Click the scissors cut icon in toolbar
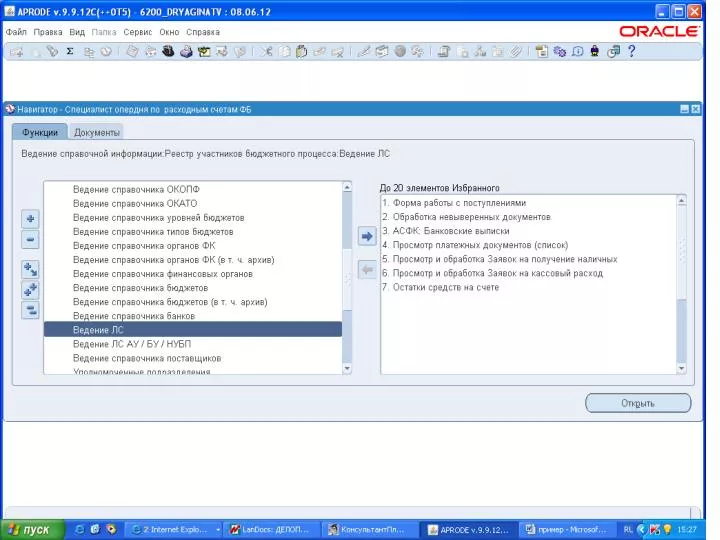The height and width of the screenshot is (540, 720). coord(267,51)
